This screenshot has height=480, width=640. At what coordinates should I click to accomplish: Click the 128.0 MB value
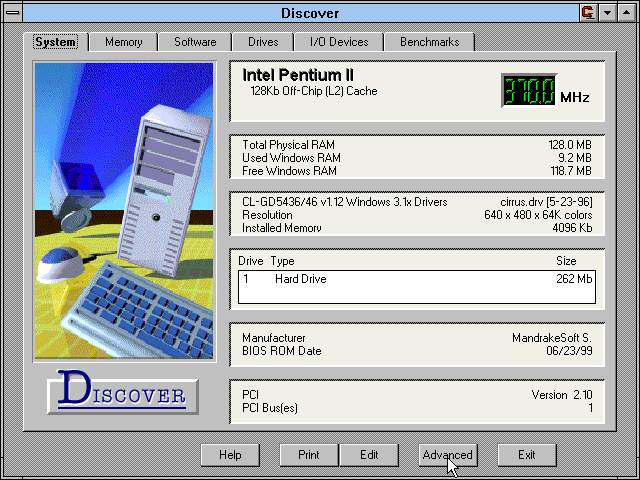pos(570,145)
